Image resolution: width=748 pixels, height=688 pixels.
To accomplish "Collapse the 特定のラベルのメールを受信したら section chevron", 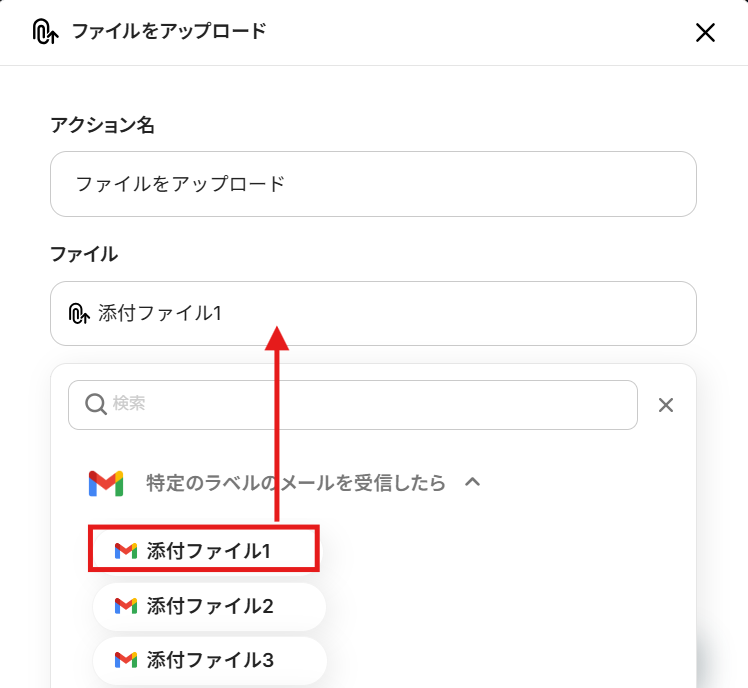I will click(472, 482).
